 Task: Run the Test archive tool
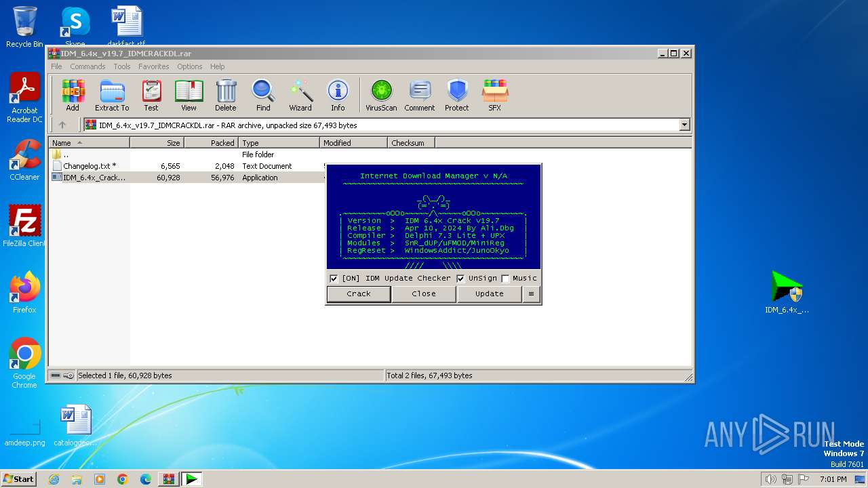pos(151,96)
